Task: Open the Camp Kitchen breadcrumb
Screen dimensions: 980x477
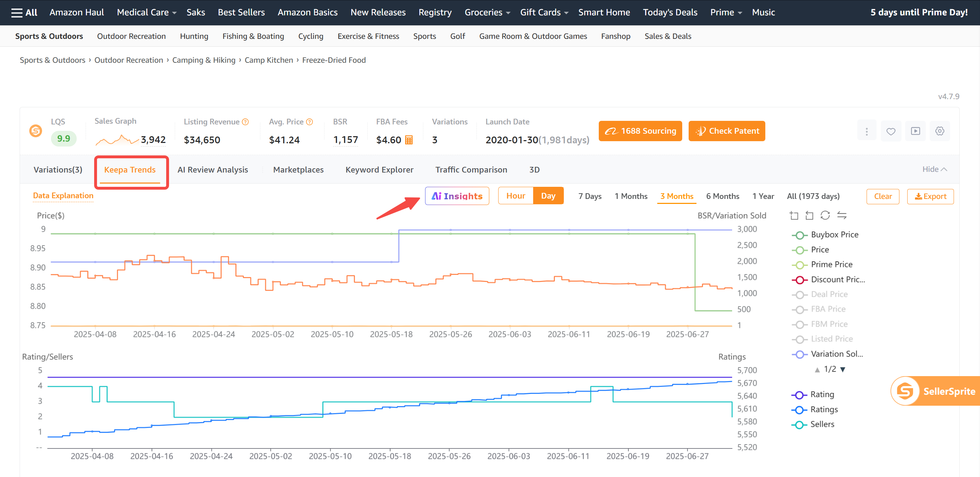Action: [x=269, y=60]
